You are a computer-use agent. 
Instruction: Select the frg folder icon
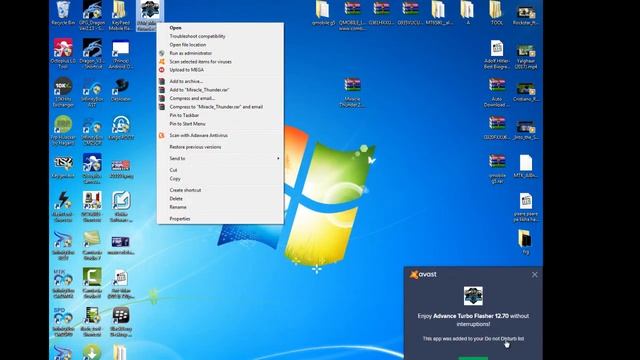pyautogui.click(x=525, y=242)
